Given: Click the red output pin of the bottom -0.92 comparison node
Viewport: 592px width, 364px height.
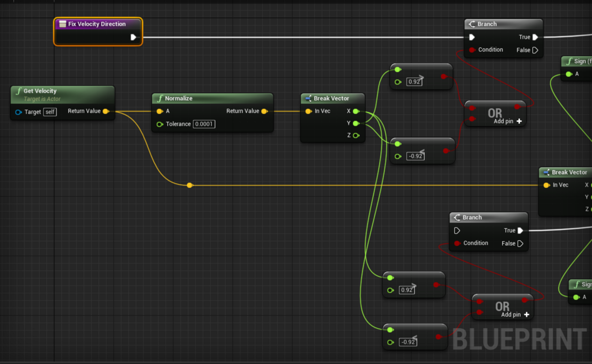Looking at the screenshot, I should [x=439, y=337].
